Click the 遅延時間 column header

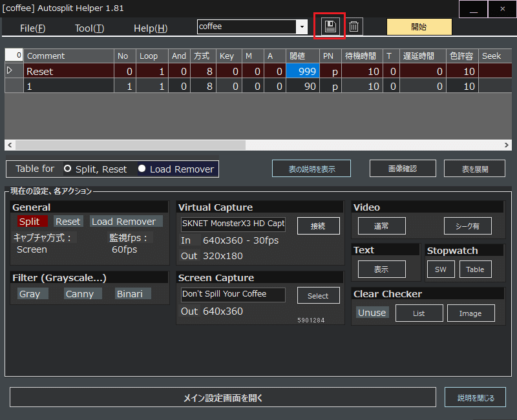423,56
